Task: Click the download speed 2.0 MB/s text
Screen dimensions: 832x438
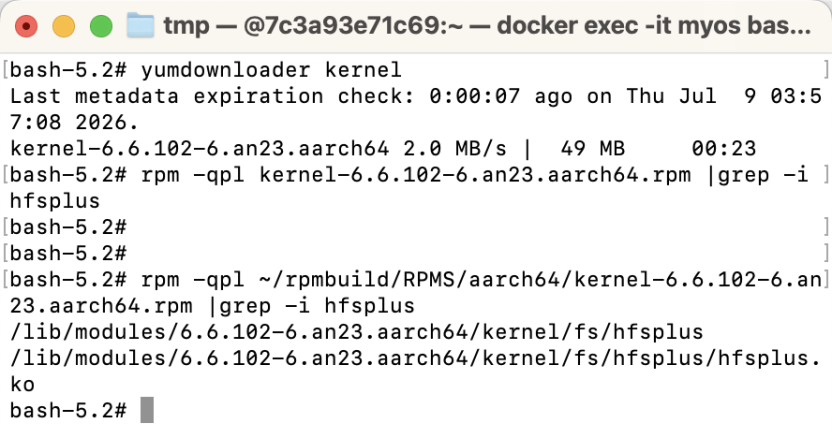Action: tap(455, 149)
